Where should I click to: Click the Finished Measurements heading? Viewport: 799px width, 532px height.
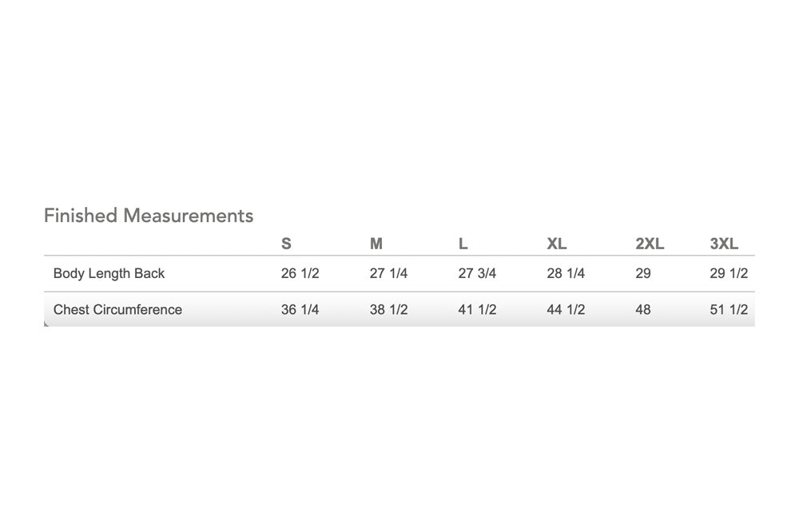coord(149,216)
